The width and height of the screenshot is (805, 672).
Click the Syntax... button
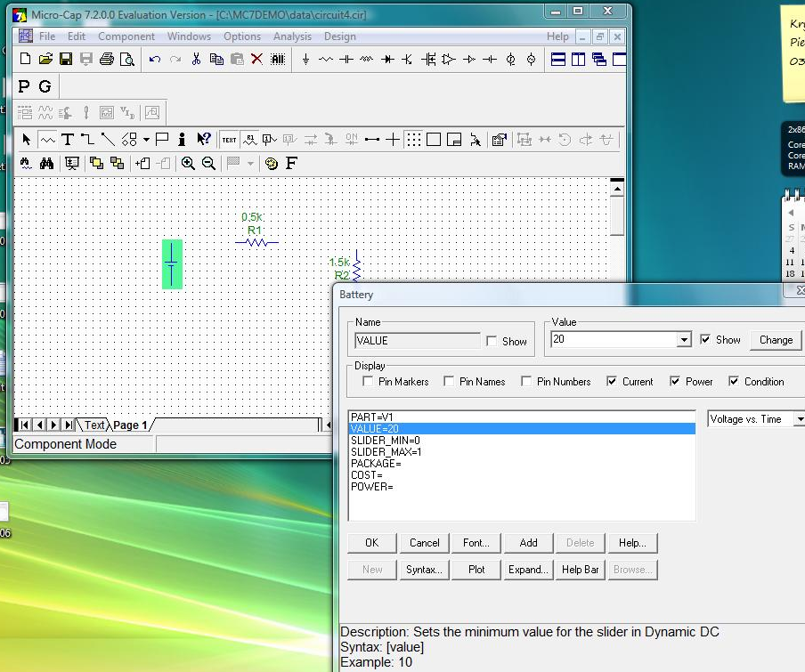[424, 570]
